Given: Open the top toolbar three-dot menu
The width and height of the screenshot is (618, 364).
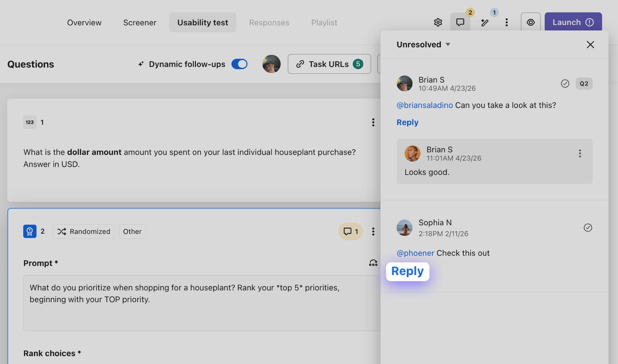Looking at the screenshot, I should (x=506, y=22).
